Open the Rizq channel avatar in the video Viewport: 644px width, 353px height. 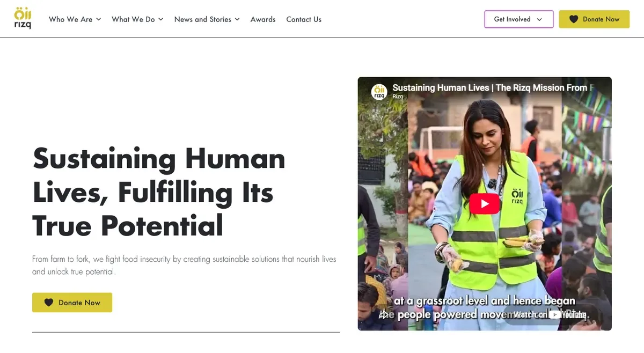(379, 91)
